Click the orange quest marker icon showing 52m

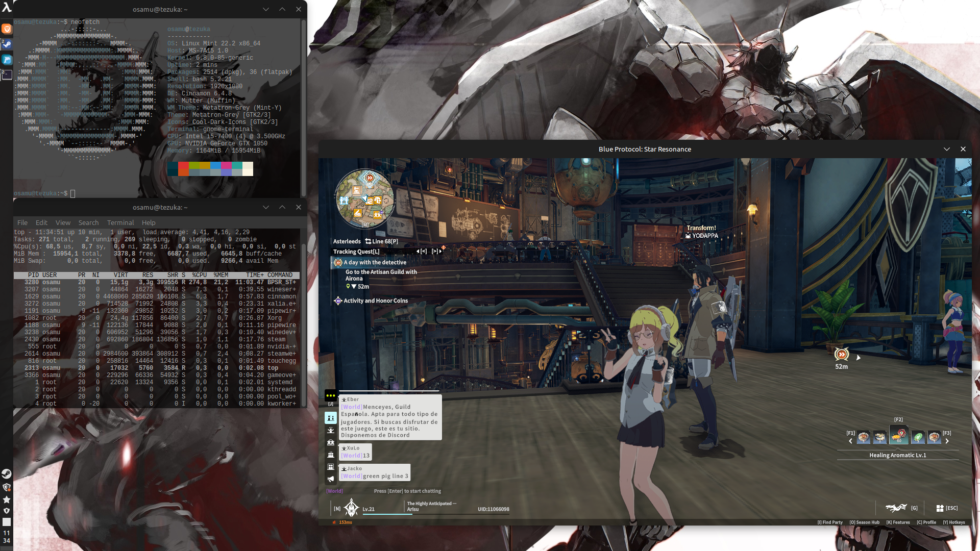pos(842,354)
